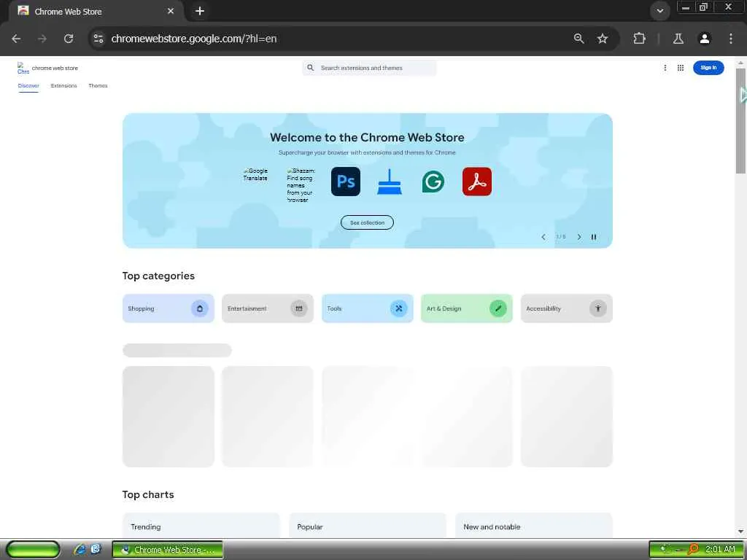747x560 pixels.
Task: Open the blue broom cleaner extension icon
Action: pos(390,182)
